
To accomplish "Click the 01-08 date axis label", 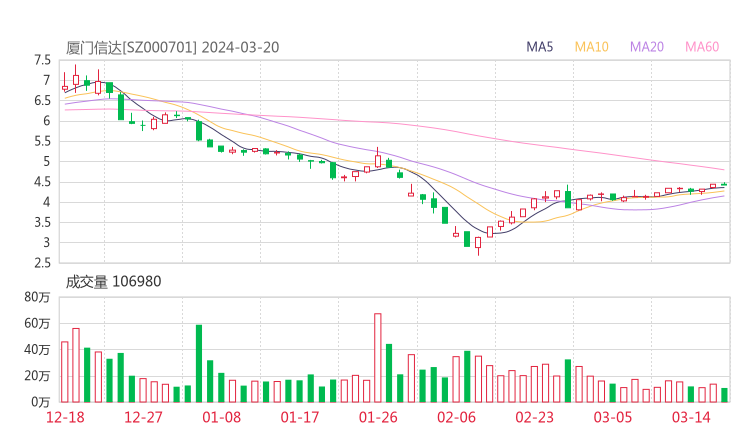I will (221, 417).
